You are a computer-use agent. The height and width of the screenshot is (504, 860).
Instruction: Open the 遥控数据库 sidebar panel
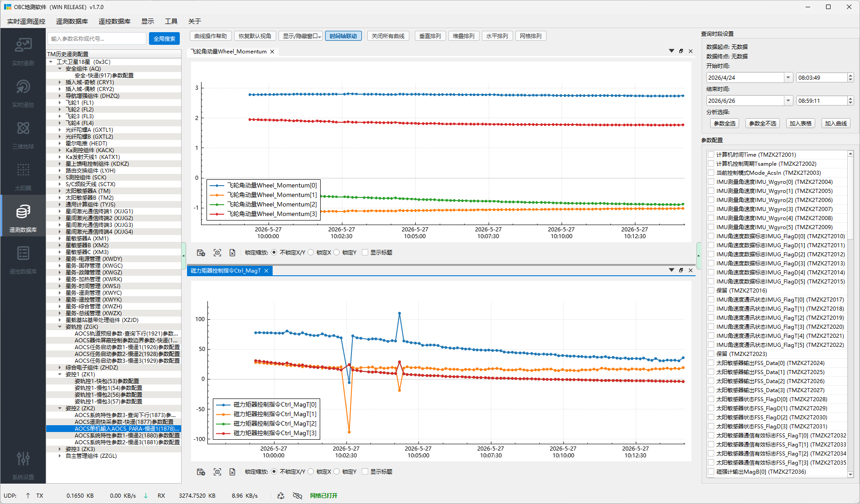click(23, 260)
